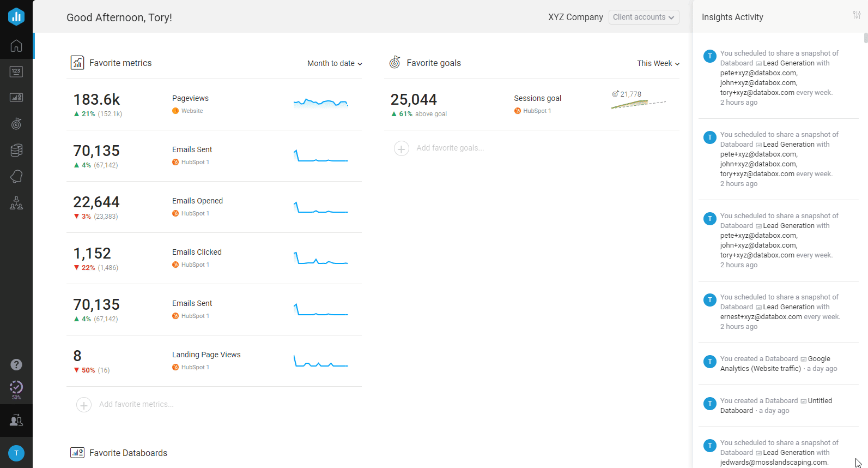Click the Databox logo in the sidebar
The width and height of the screenshot is (868, 468).
pyautogui.click(x=16, y=16)
